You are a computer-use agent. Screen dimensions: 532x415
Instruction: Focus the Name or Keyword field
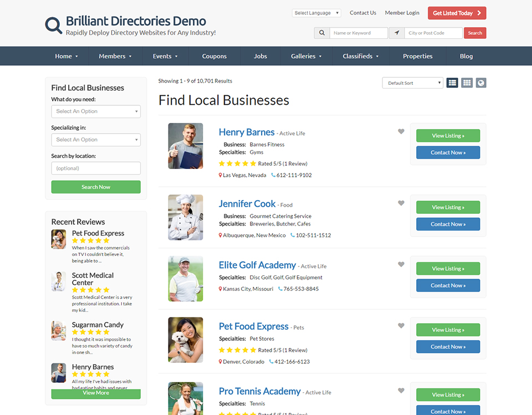click(359, 33)
